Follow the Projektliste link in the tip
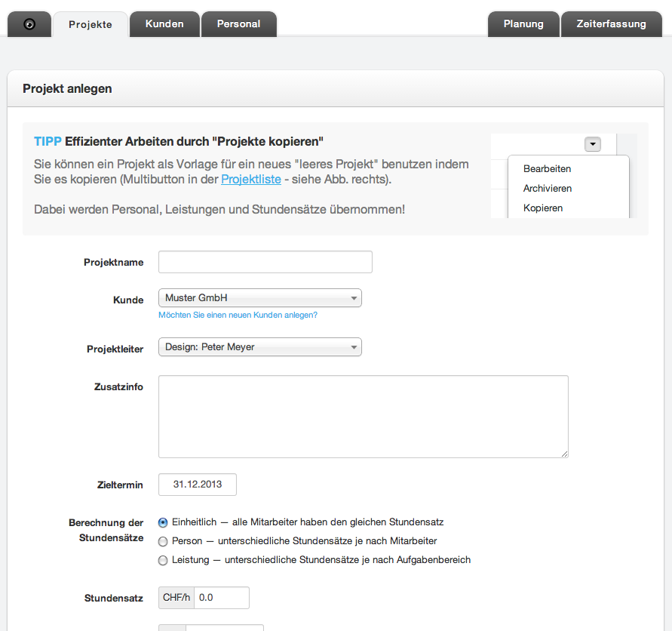This screenshot has width=672, height=631. click(x=251, y=180)
